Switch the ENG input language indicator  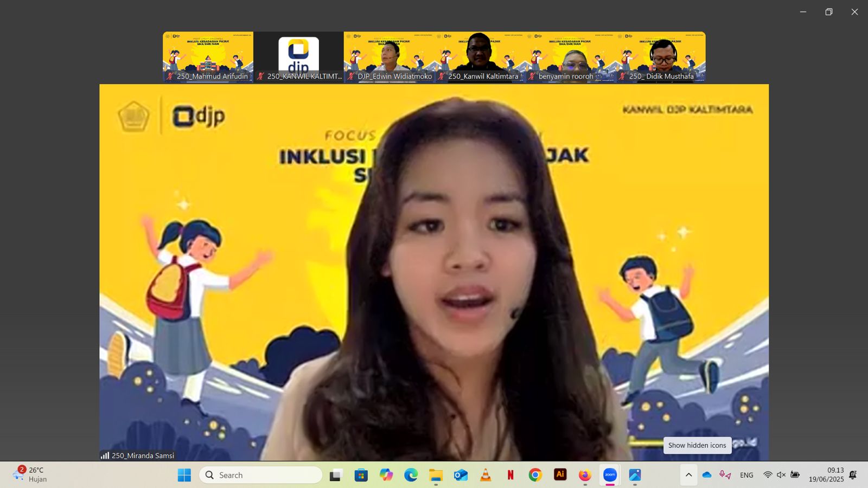[746, 475]
